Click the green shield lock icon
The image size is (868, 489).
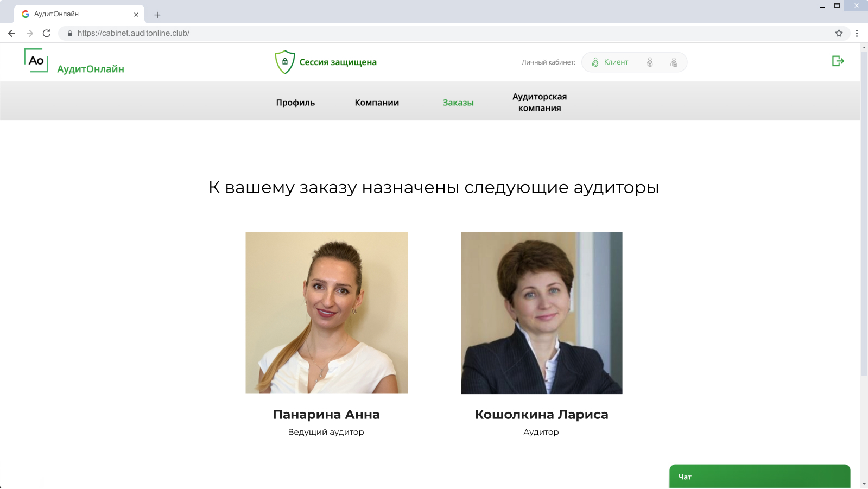coord(284,62)
